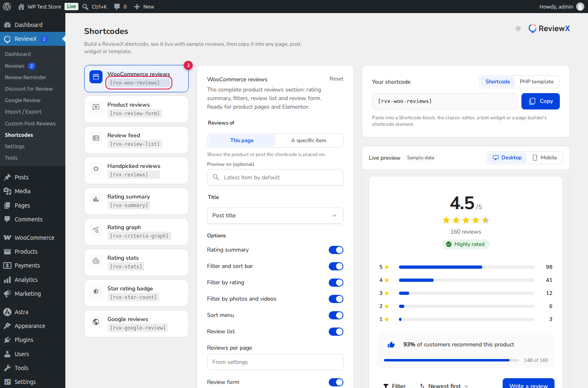Image resolution: width=588 pixels, height=388 pixels.
Task: Click the ReviewX logo
Action: pyautogui.click(x=549, y=28)
